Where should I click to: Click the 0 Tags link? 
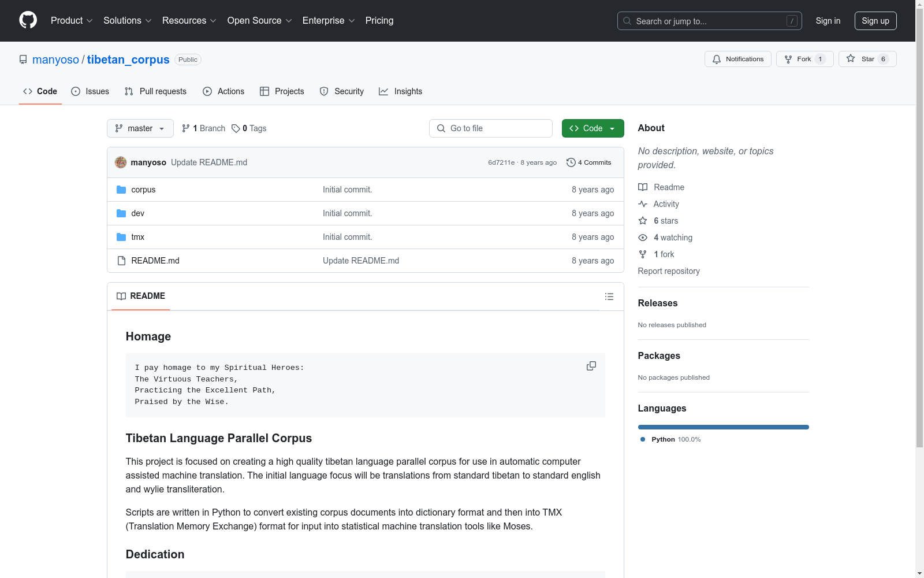pyautogui.click(x=249, y=128)
